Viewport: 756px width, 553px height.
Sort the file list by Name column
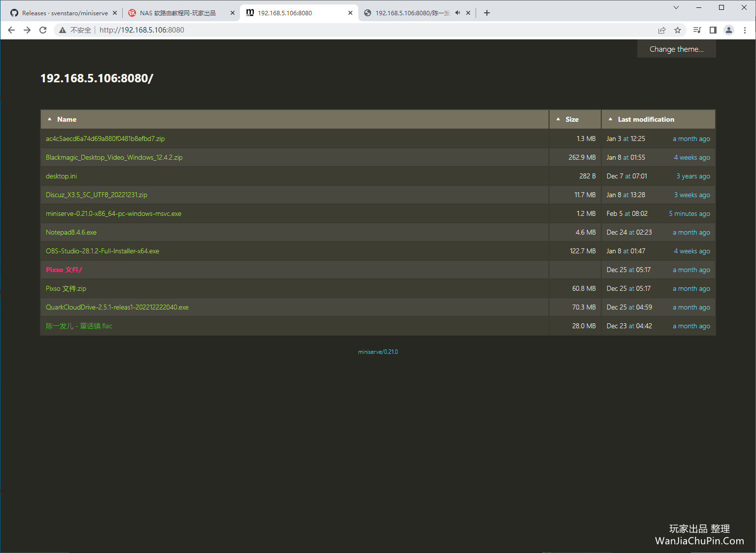pyautogui.click(x=67, y=119)
